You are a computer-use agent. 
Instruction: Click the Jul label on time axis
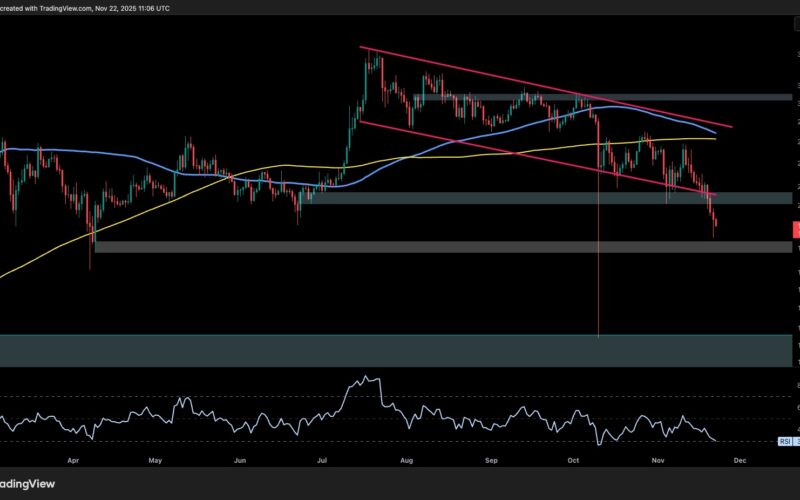322,462
